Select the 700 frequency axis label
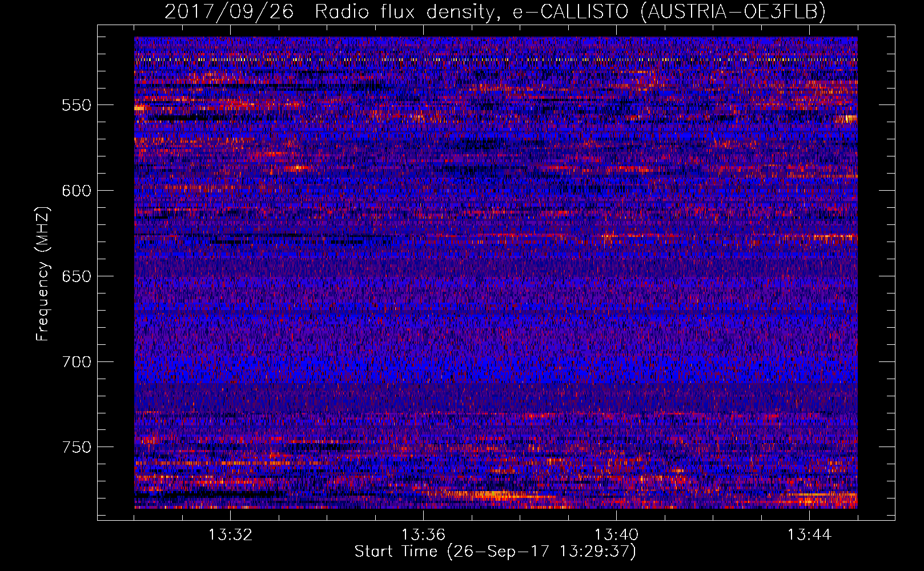Image resolution: width=924 pixels, height=571 pixels. 77,362
